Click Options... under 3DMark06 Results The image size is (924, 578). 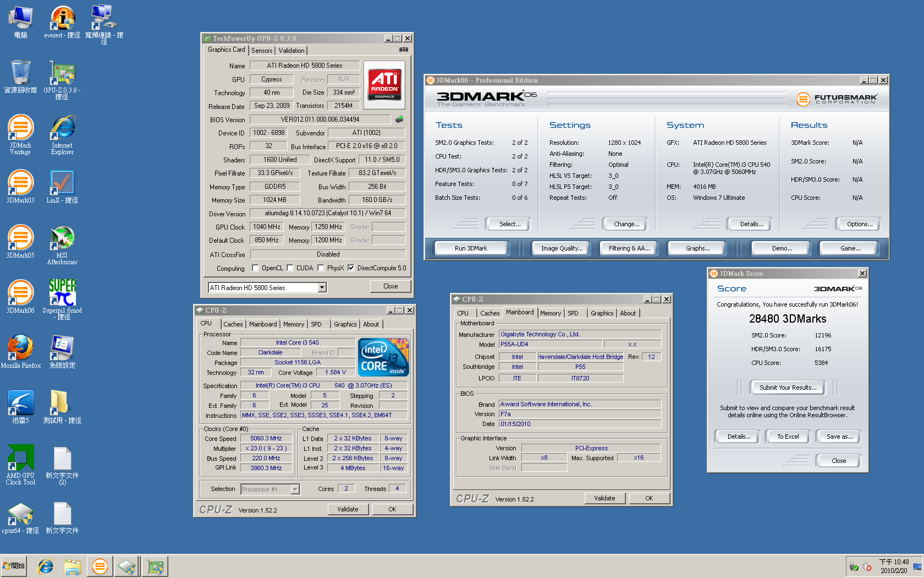pos(860,224)
